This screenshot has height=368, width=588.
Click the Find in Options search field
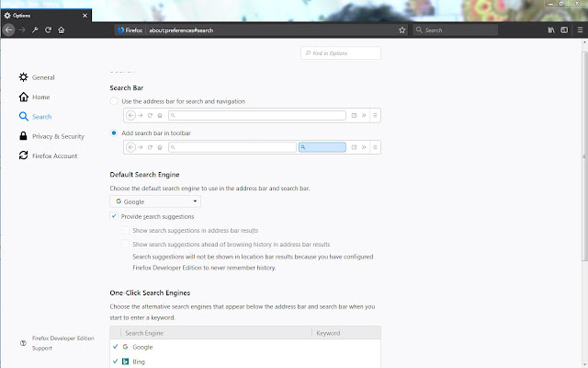click(341, 53)
